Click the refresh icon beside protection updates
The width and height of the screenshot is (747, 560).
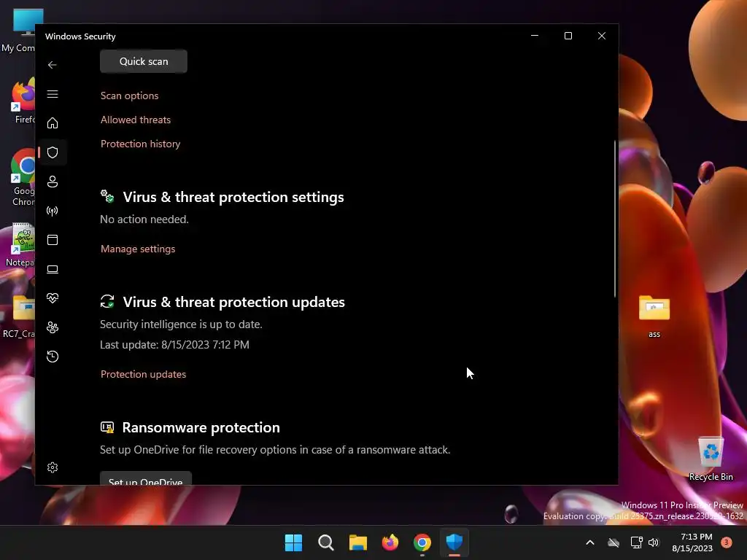pyautogui.click(x=107, y=301)
